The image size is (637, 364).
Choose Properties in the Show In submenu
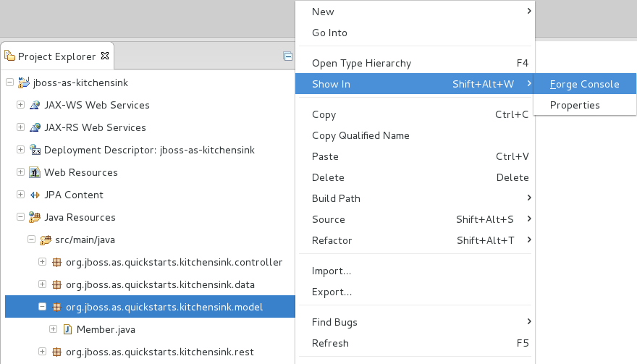coord(575,105)
